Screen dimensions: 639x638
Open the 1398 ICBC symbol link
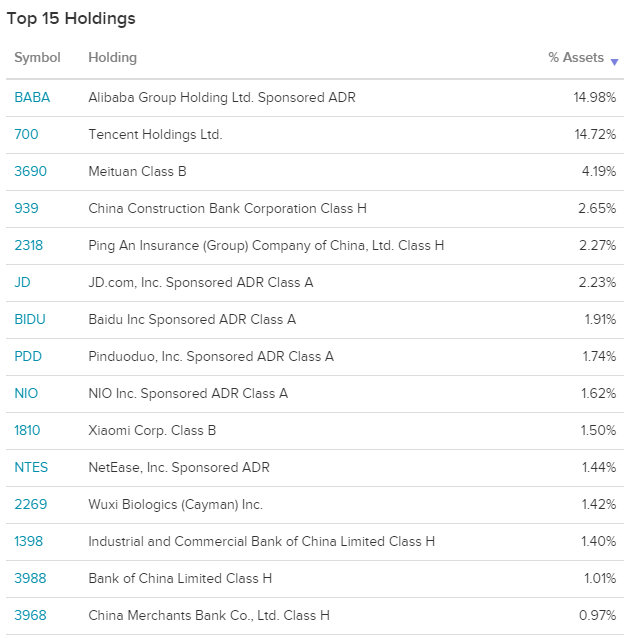(x=29, y=541)
